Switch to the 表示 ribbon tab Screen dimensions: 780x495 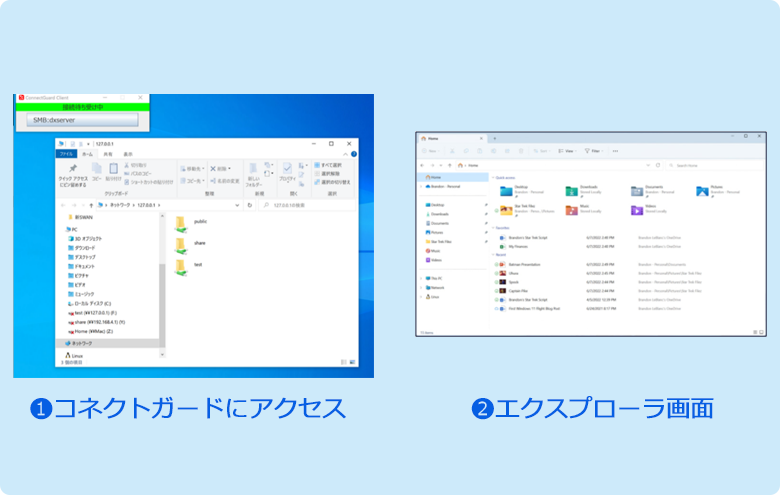tap(128, 154)
